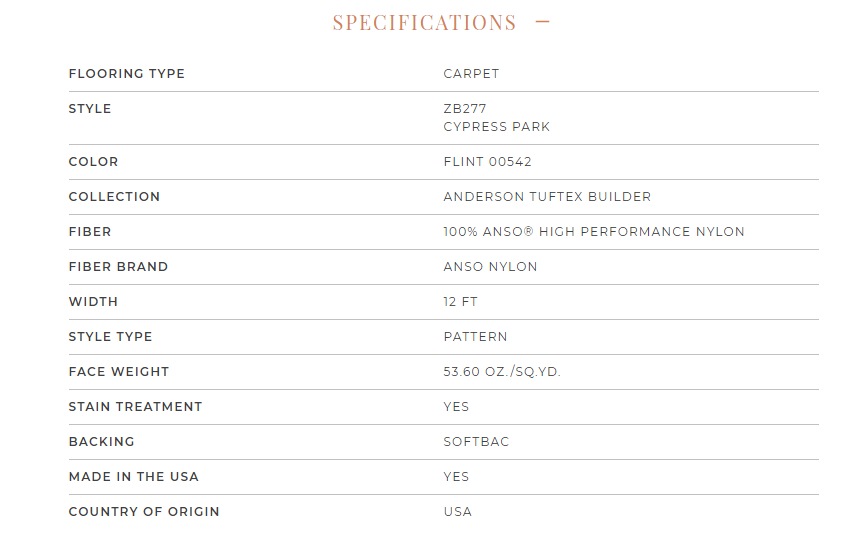Select the COUNTRY OF ORIGIN label
The height and width of the screenshot is (536, 848).
coord(144,512)
